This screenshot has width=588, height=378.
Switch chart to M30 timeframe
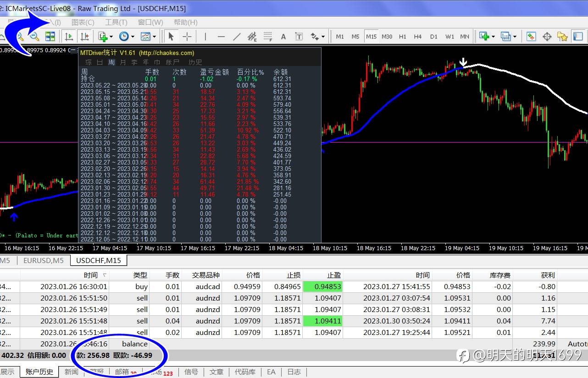(387, 37)
